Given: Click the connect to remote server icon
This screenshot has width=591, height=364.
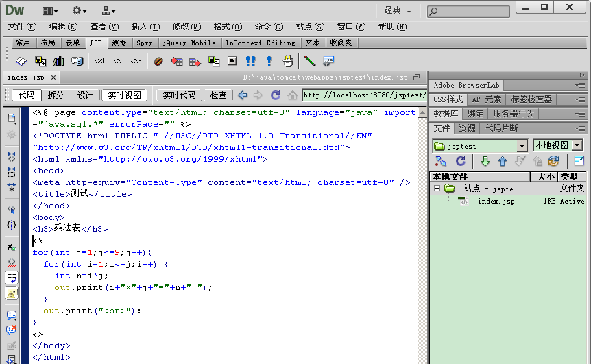Looking at the screenshot, I should [x=441, y=161].
